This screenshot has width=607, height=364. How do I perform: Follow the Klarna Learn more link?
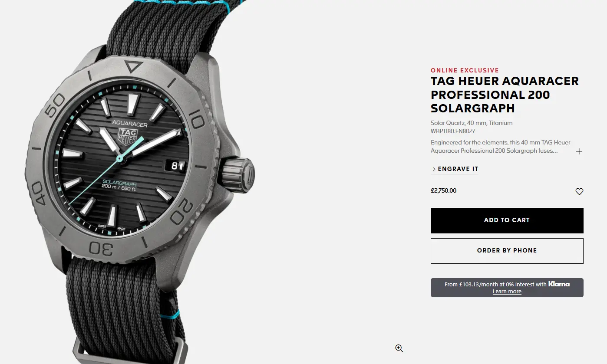click(x=507, y=292)
